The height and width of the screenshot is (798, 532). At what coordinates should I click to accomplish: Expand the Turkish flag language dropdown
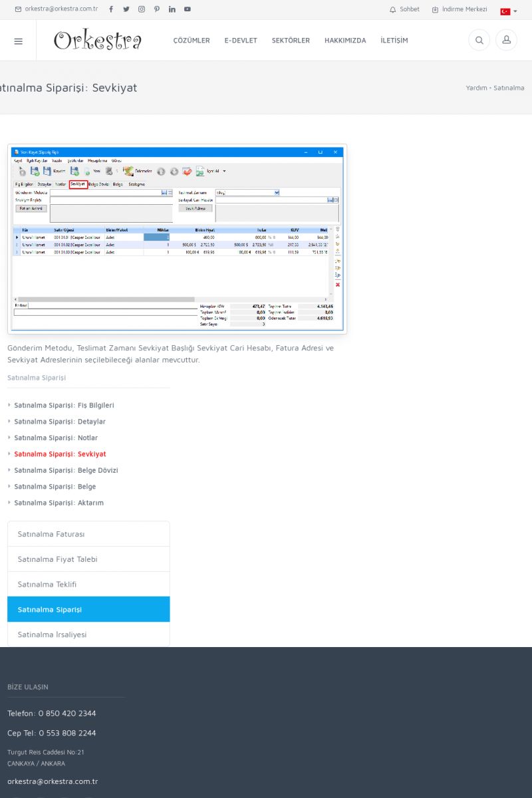tap(509, 11)
